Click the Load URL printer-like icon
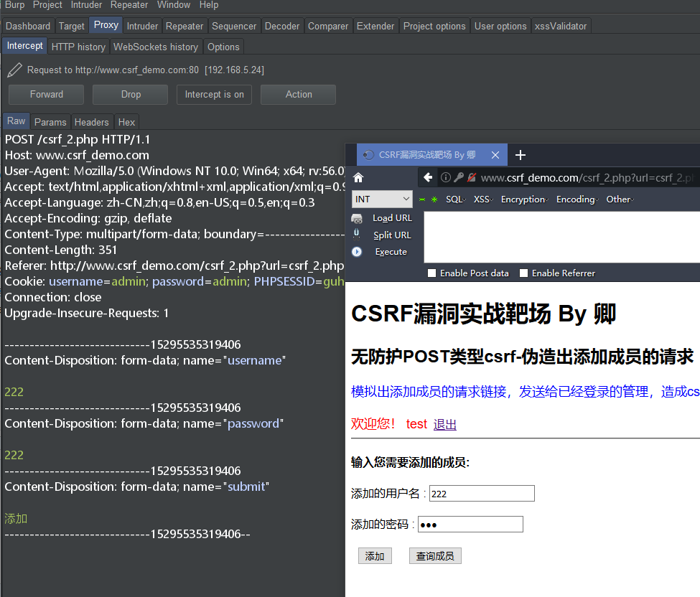The height and width of the screenshot is (597, 700). tap(357, 218)
